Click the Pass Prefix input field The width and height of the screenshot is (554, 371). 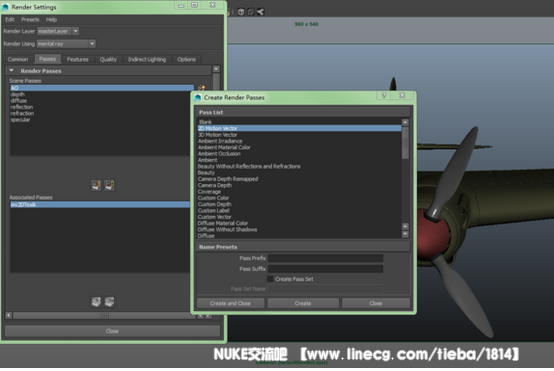coord(325,258)
